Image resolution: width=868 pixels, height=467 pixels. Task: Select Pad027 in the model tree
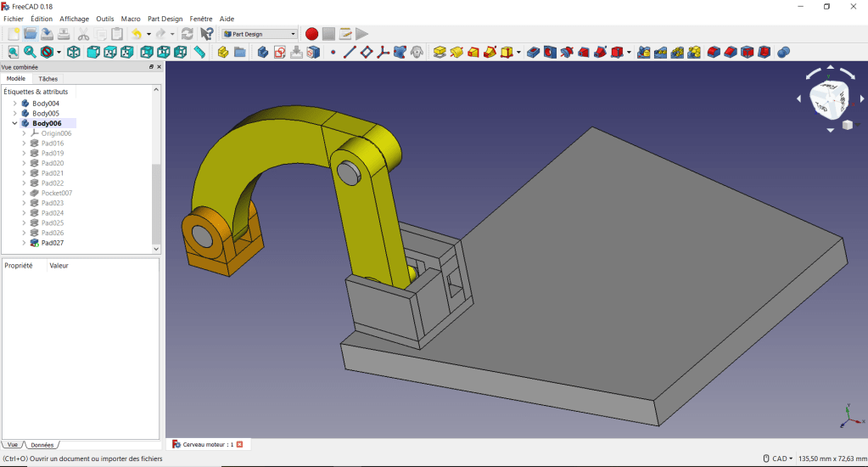[53, 243]
